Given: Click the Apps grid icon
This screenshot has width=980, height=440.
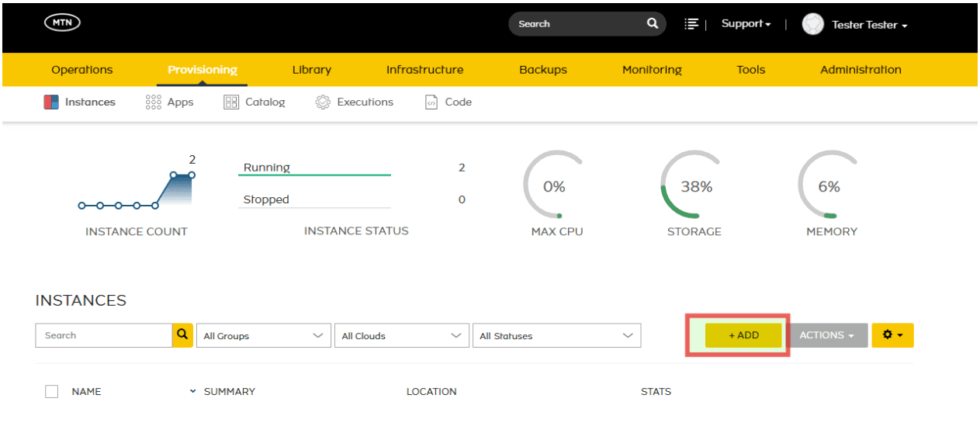Looking at the screenshot, I should coord(154,102).
